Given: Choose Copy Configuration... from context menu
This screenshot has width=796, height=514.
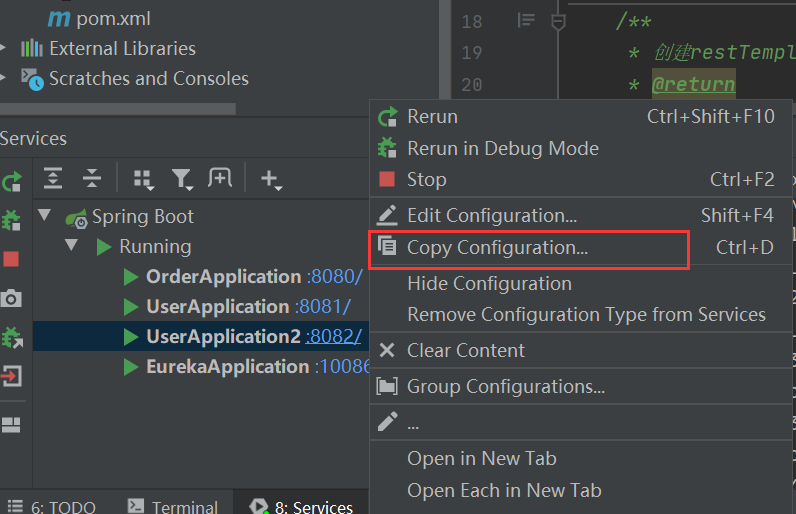Looking at the screenshot, I should point(497,248).
